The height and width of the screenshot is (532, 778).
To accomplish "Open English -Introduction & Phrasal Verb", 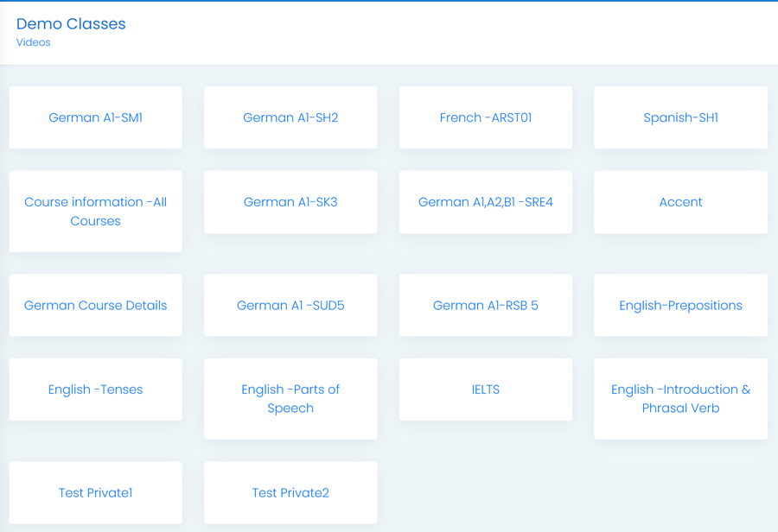I will point(681,399).
